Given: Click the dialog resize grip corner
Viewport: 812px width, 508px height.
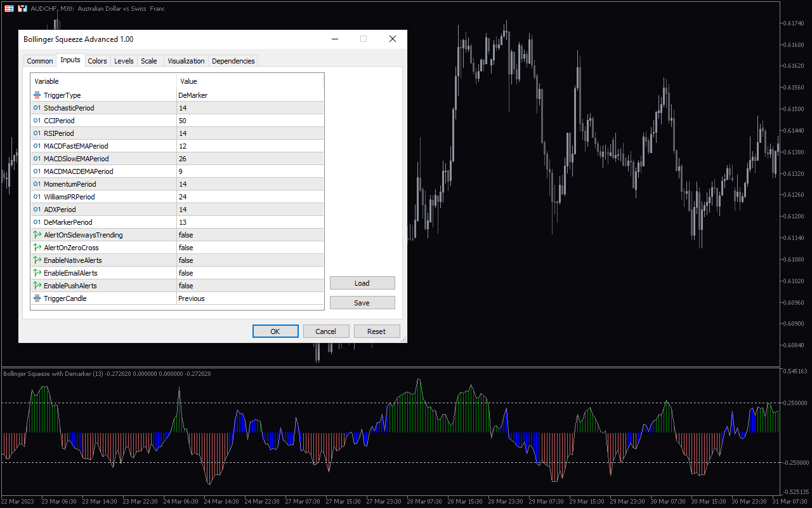Looking at the screenshot, I should [x=403, y=339].
